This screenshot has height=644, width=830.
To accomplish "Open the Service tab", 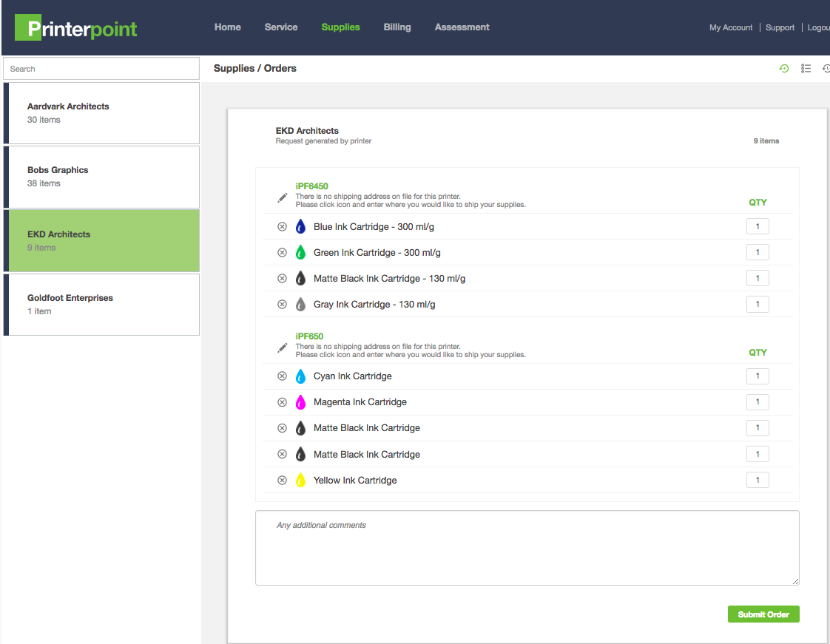I will 281,27.
